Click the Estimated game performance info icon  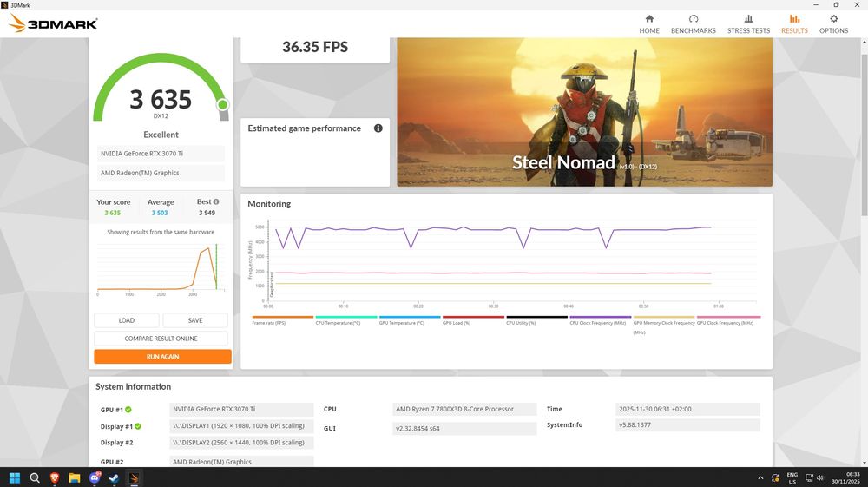(378, 128)
